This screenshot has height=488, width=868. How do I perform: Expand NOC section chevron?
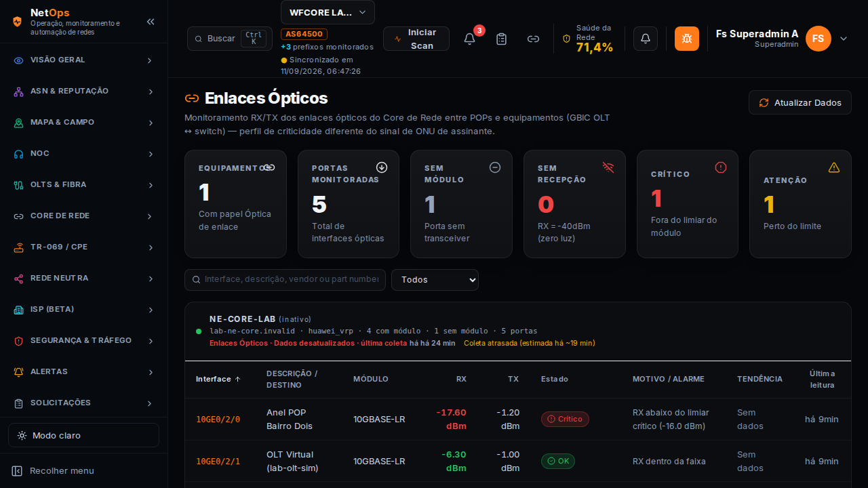click(x=150, y=154)
